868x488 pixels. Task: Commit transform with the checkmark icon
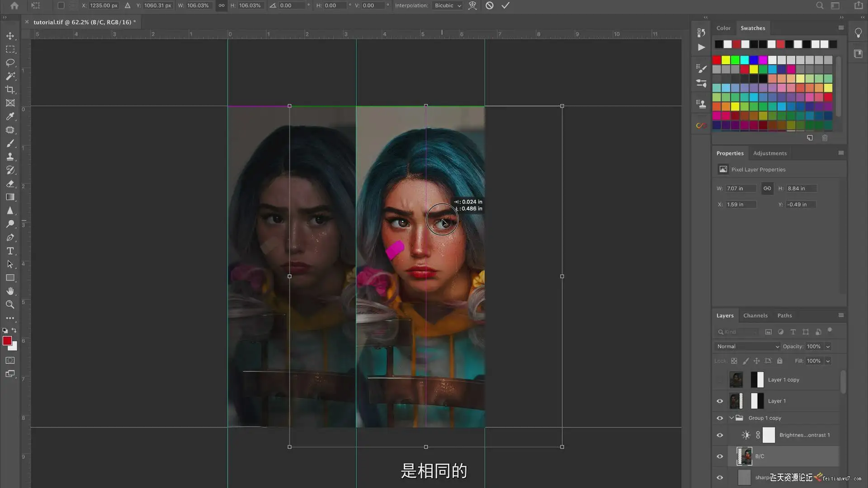[505, 5]
